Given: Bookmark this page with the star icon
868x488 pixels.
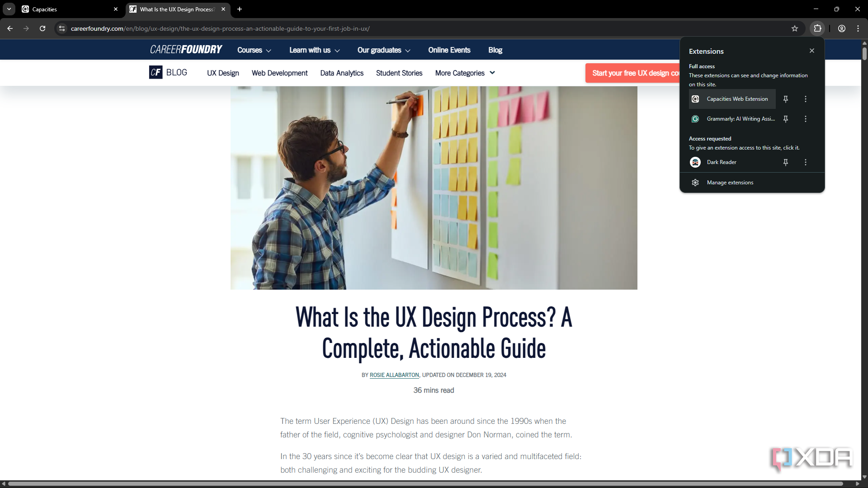Looking at the screenshot, I should point(795,28).
